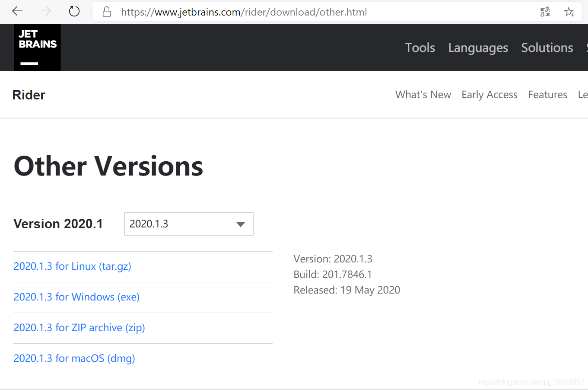Click the browser back arrow
Image resolution: width=588 pixels, height=390 pixels.
(x=17, y=11)
